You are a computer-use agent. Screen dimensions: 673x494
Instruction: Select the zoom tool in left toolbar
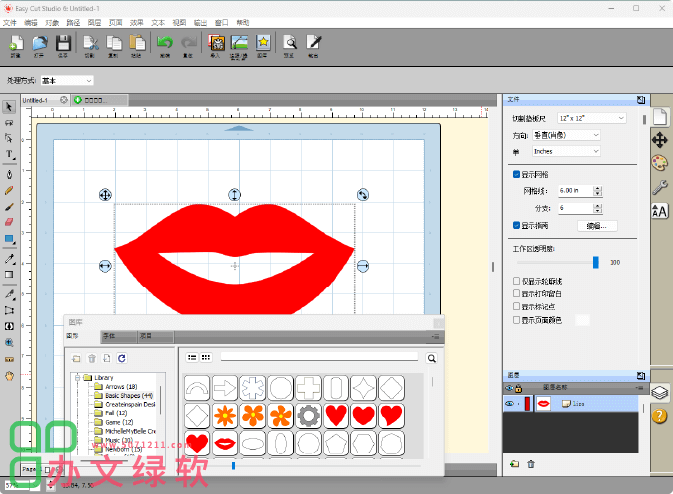[x=9, y=342]
